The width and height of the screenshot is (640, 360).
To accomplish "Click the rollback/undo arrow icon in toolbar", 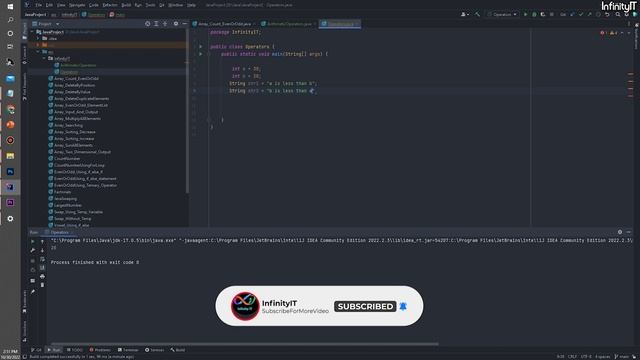I will tap(607, 14).
